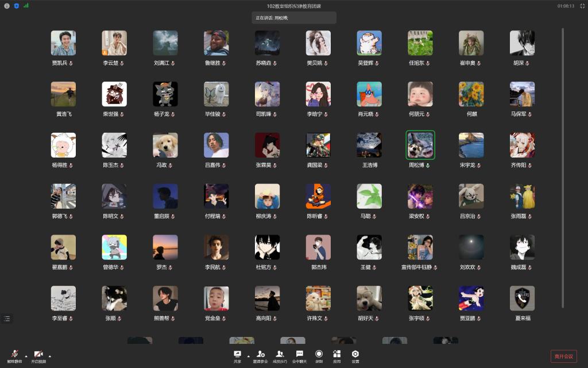Click the blue security shield icon
This screenshot has width=588, height=368.
[16, 6]
